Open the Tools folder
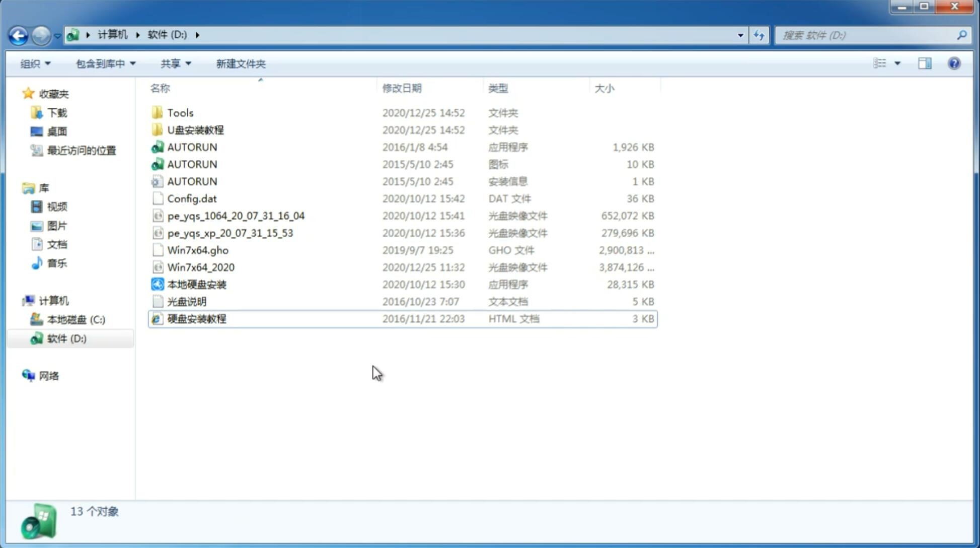Image resolution: width=980 pixels, height=548 pixels. coord(180,112)
